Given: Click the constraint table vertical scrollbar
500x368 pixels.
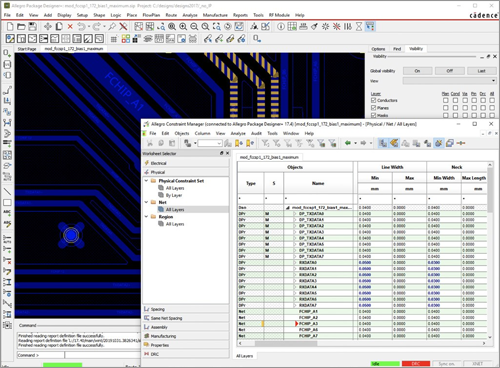Looking at the screenshot, I should click(x=490, y=250).
